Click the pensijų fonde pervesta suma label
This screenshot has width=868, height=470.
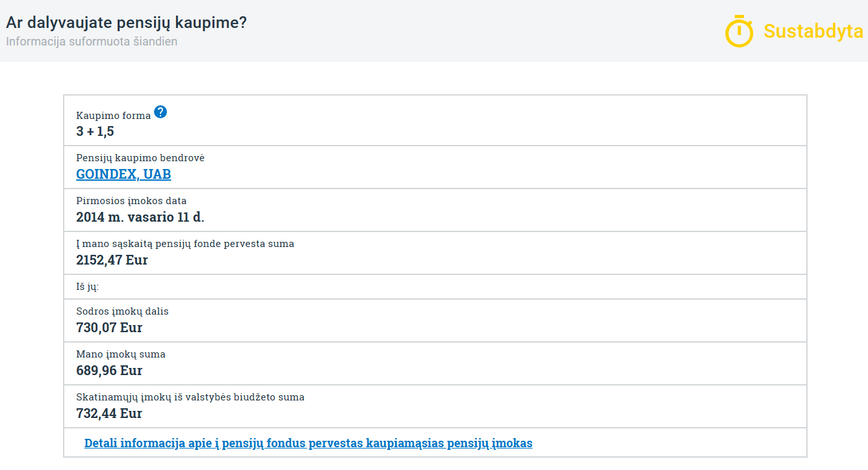(x=185, y=244)
